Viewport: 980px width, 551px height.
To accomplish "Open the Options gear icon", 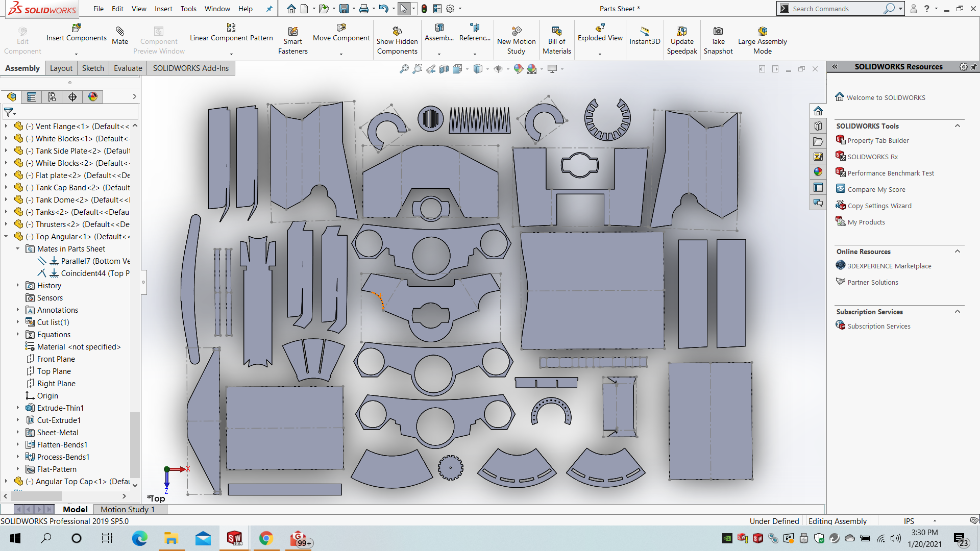I will coord(450,9).
